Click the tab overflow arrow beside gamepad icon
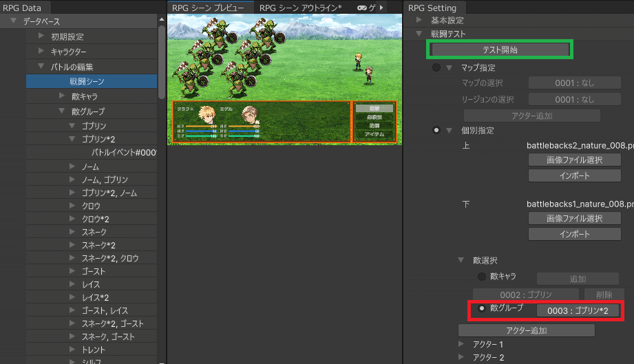Image resolution: width=634 pixels, height=364 pixels. (x=381, y=8)
